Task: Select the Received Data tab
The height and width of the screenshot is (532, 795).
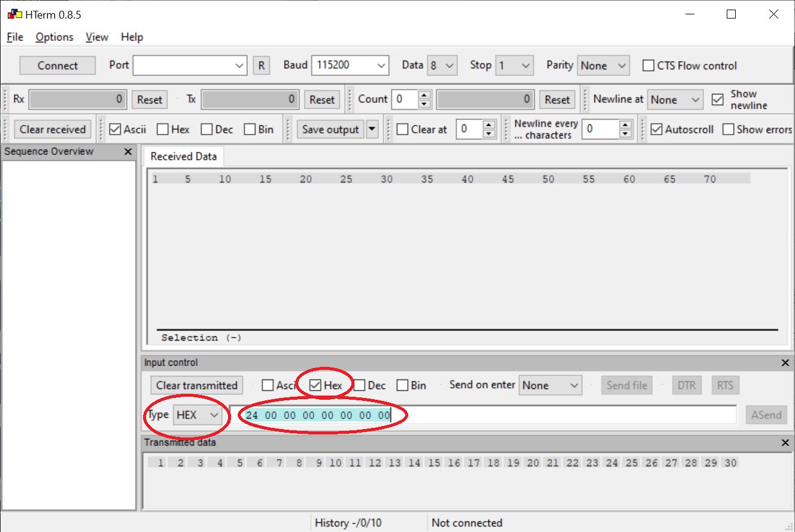Action: [183, 156]
